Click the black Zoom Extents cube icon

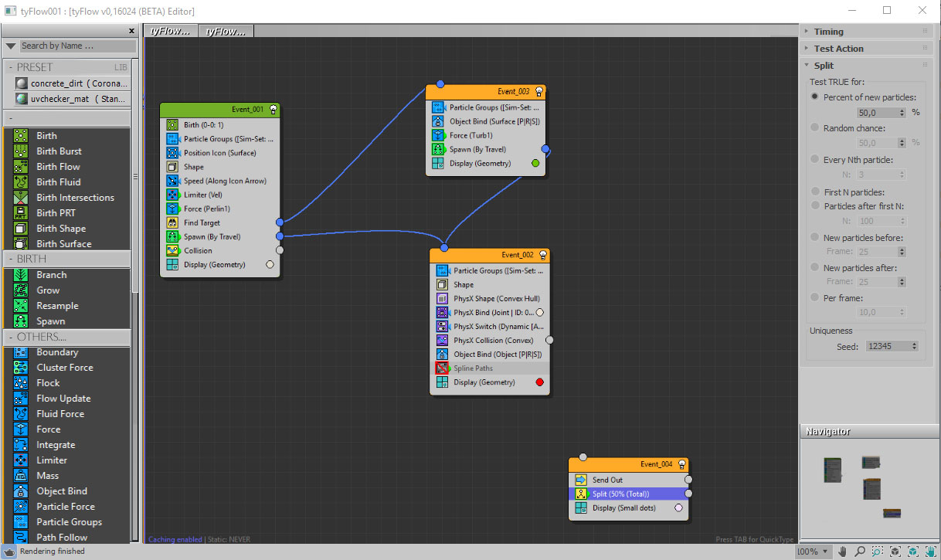pos(895,552)
